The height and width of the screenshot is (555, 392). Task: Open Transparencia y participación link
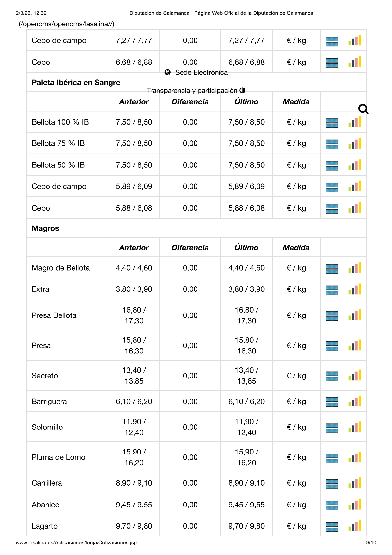point(192,91)
